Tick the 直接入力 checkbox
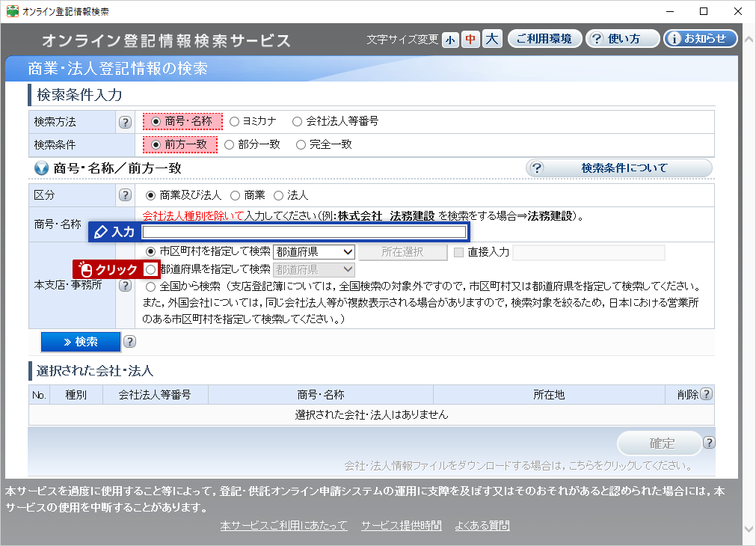756x546 pixels. tap(459, 252)
